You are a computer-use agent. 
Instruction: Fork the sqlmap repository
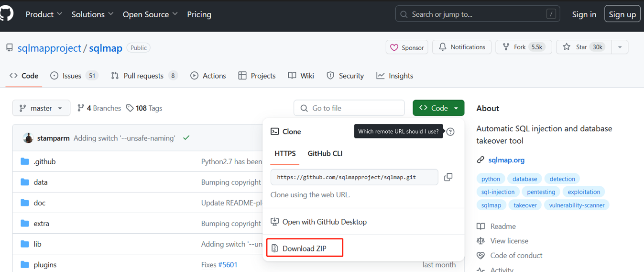(x=524, y=47)
